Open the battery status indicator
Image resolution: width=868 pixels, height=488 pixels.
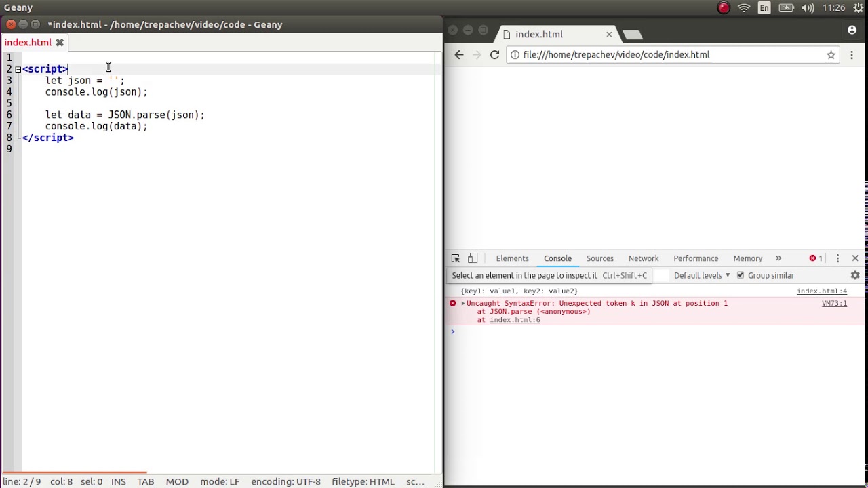786,8
